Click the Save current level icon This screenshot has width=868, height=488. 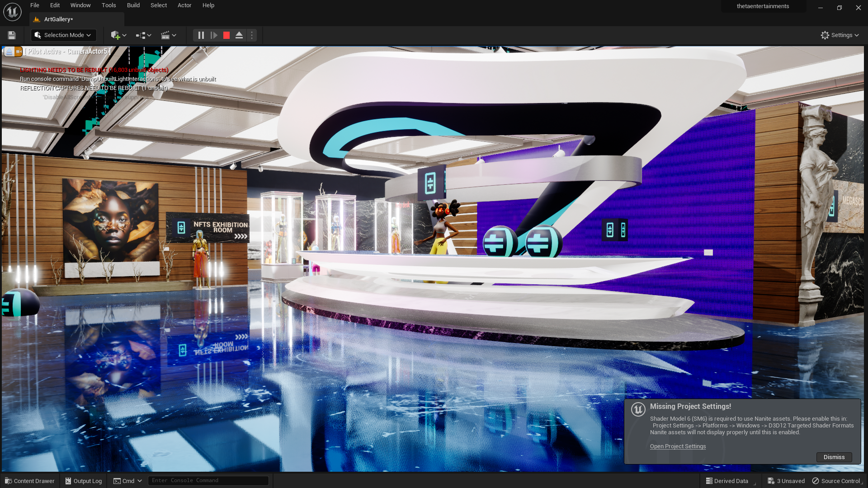tap(12, 35)
